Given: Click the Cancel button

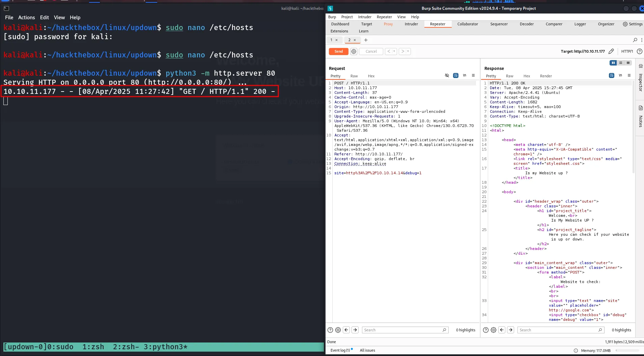Looking at the screenshot, I should tap(371, 51).
